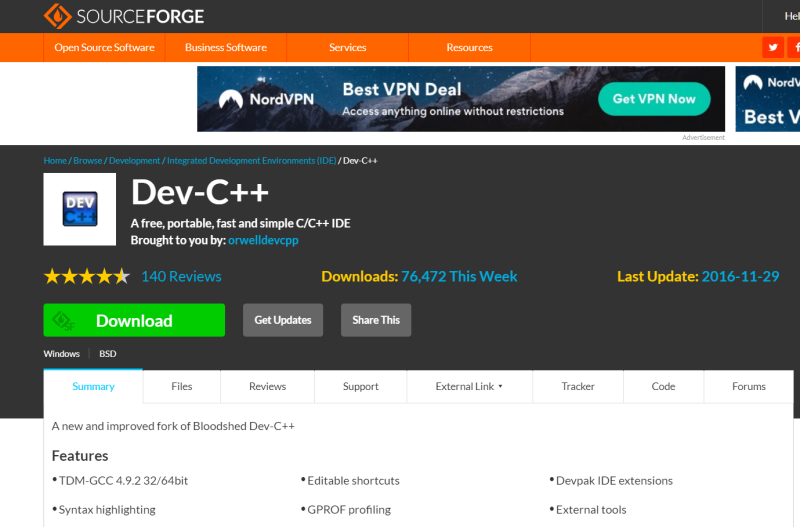Click the five-star rating
Screen dimensions: 800x527
[x=87, y=277]
